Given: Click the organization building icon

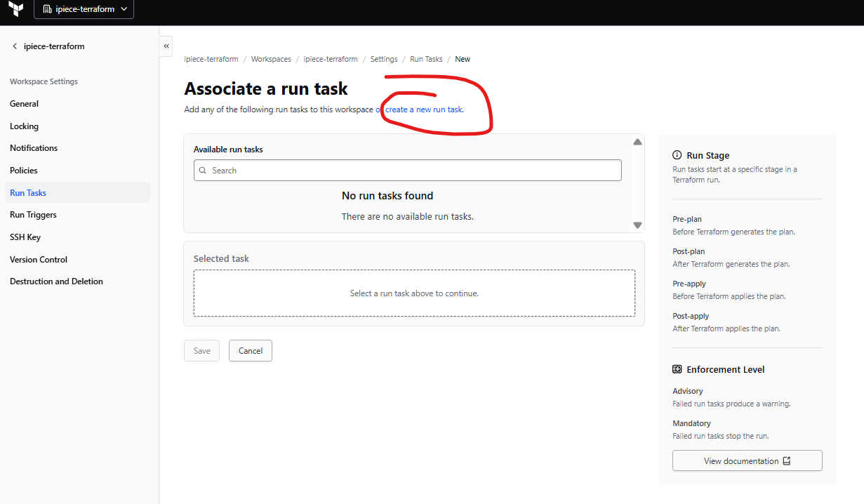Looking at the screenshot, I should pos(47,10).
